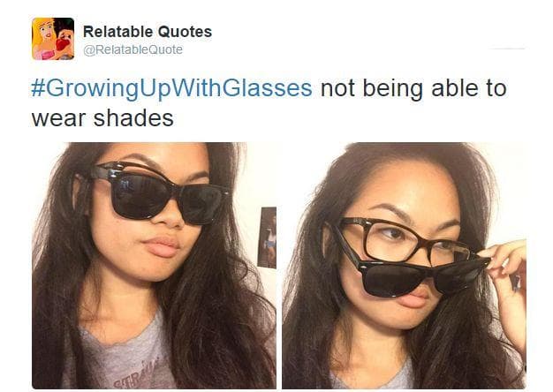Click the 'wear shades' tweet text

102,118
